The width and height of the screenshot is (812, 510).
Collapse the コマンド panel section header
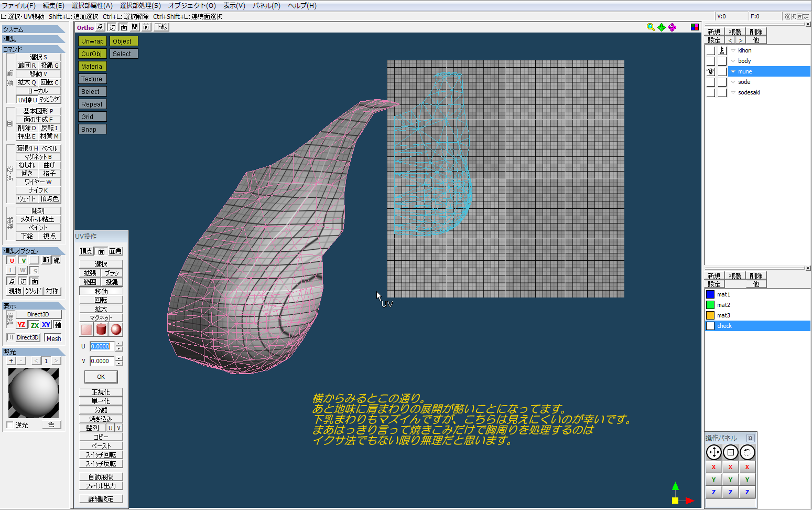tap(34, 49)
